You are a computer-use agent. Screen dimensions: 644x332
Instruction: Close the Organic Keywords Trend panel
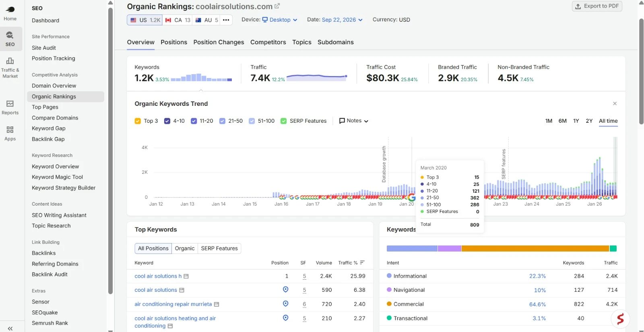615,103
